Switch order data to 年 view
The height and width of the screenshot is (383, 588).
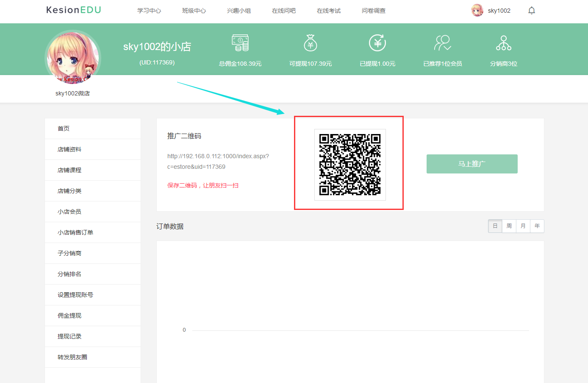[537, 226]
